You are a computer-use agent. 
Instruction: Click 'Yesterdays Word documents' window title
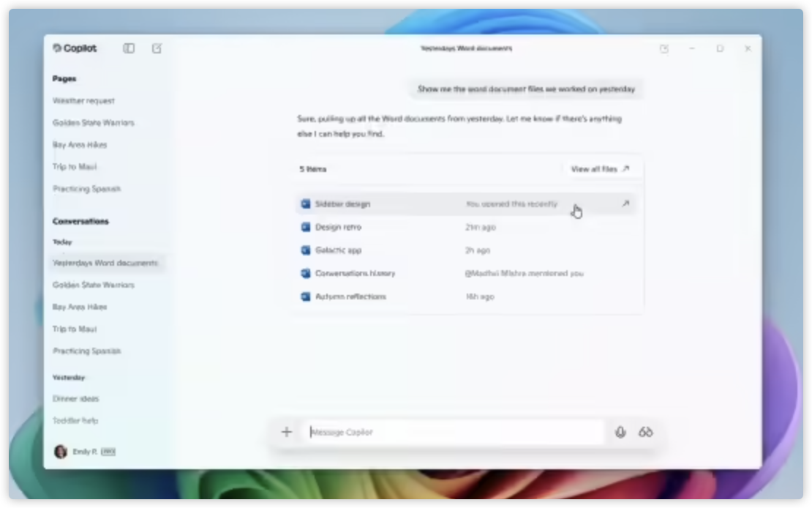[466, 48]
